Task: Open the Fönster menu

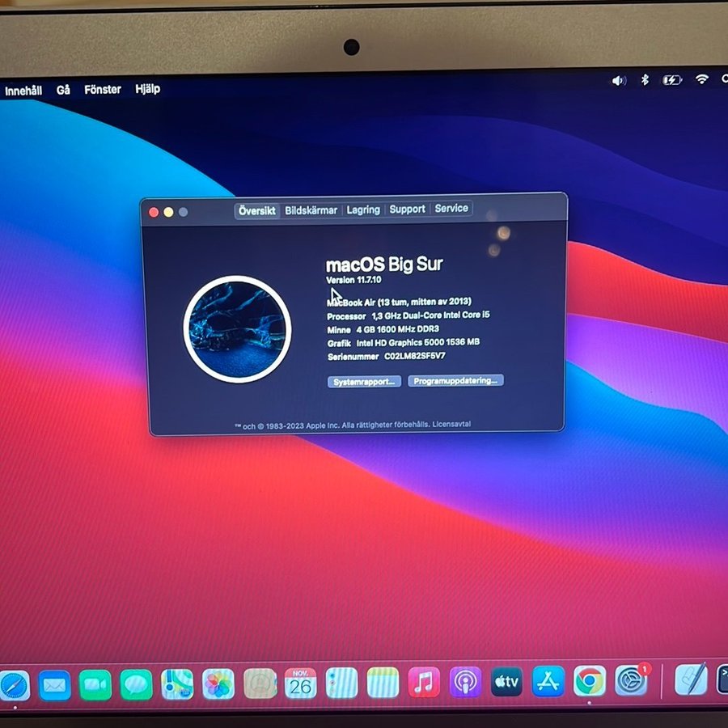Action: pyautogui.click(x=103, y=90)
